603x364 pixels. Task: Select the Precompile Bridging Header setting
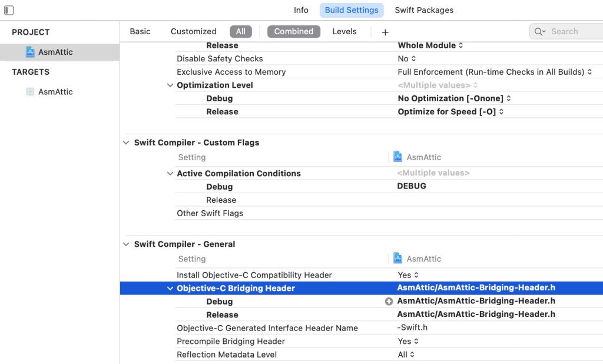tap(231, 341)
